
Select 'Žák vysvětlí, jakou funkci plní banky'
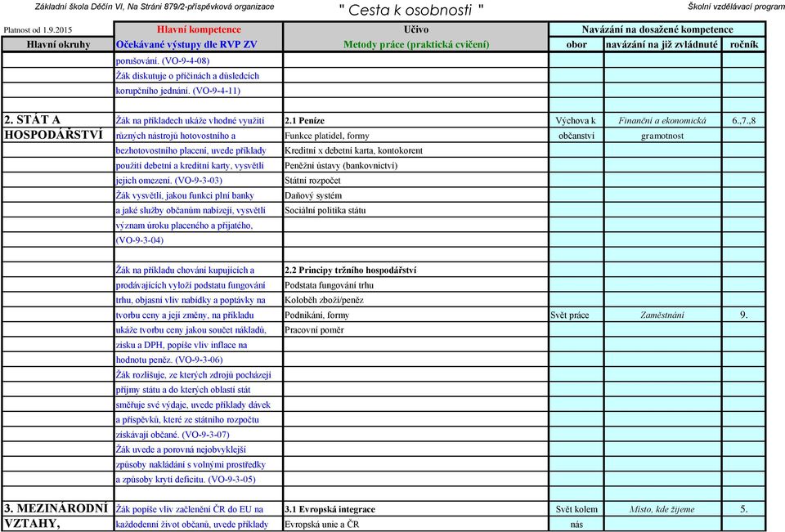[199, 195]
